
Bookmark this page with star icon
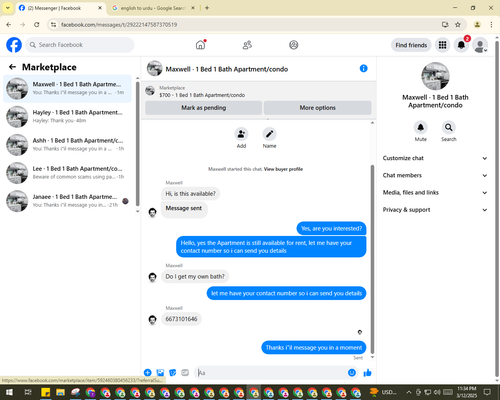(458, 24)
